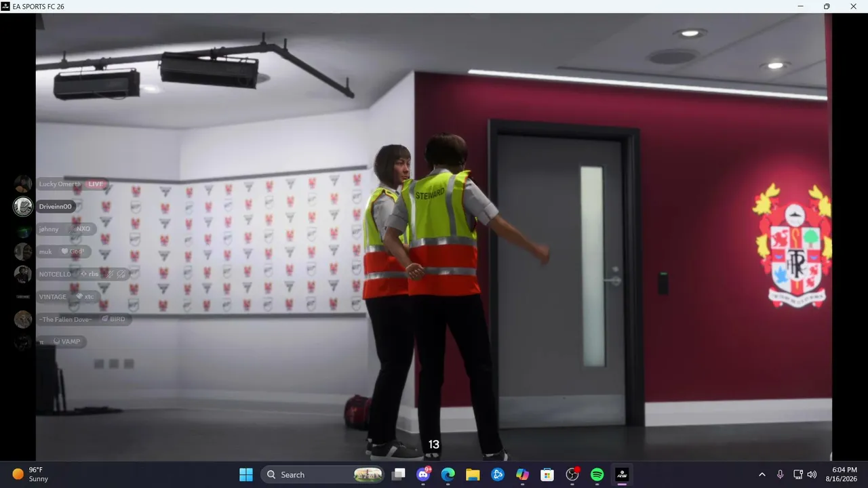Click the N0TCELLO name label

point(55,274)
